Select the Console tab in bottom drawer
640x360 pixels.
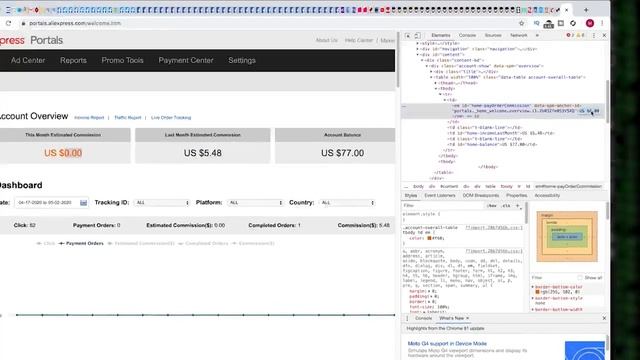coord(423,318)
